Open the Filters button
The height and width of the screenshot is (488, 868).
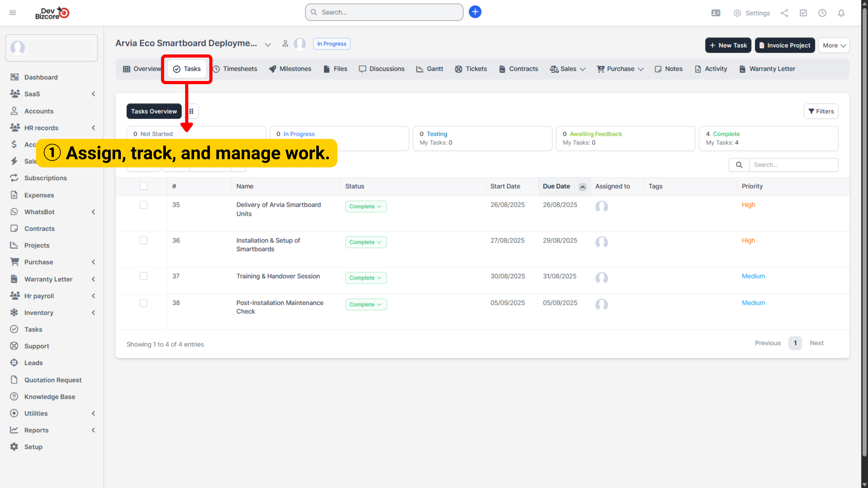coord(821,111)
